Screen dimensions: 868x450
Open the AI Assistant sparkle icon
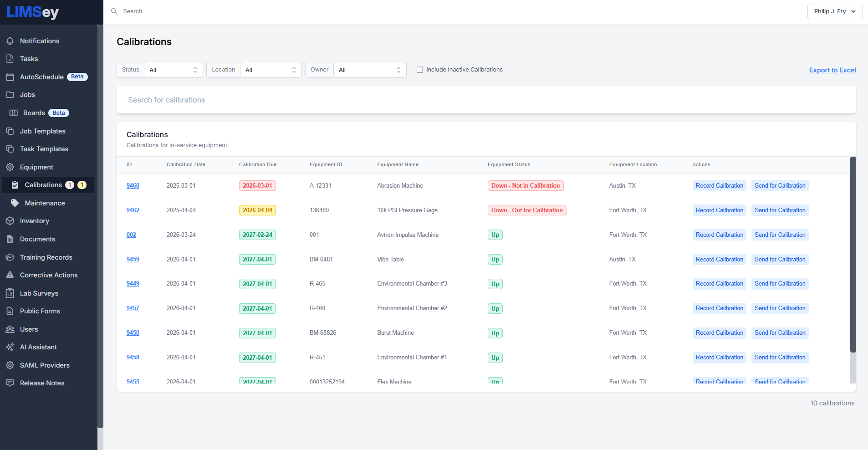click(x=10, y=347)
